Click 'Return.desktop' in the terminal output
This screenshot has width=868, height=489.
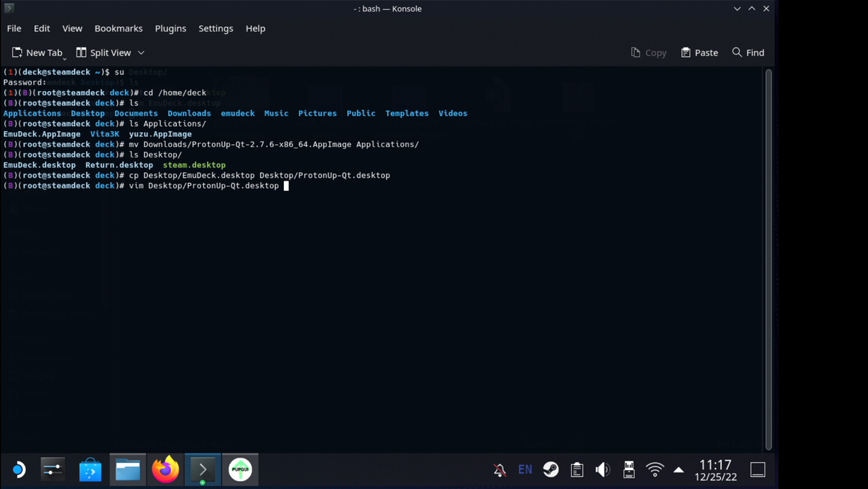119,165
